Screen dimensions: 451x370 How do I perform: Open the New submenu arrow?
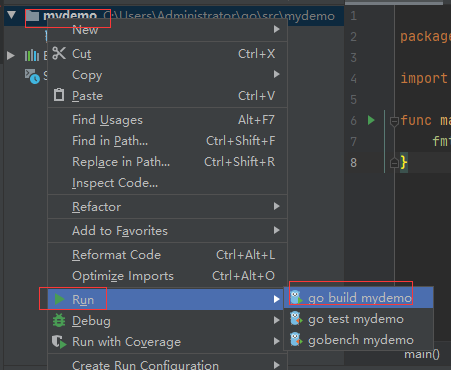click(276, 29)
